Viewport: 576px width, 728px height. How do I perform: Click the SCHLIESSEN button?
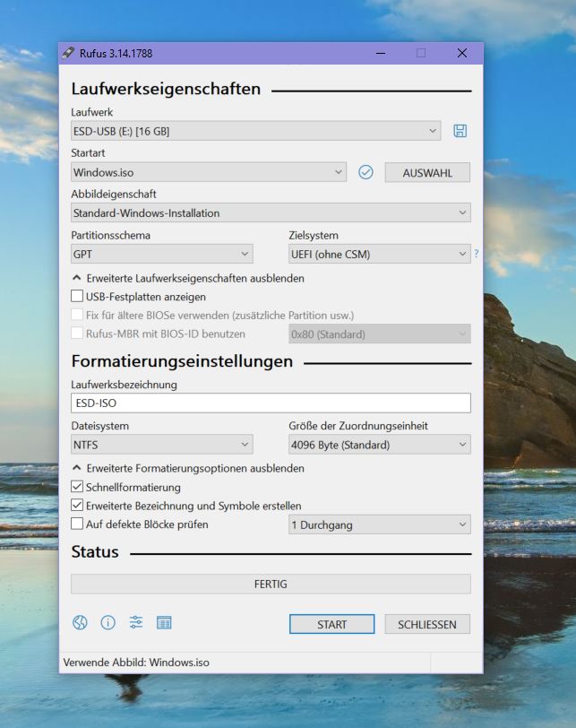click(x=427, y=624)
